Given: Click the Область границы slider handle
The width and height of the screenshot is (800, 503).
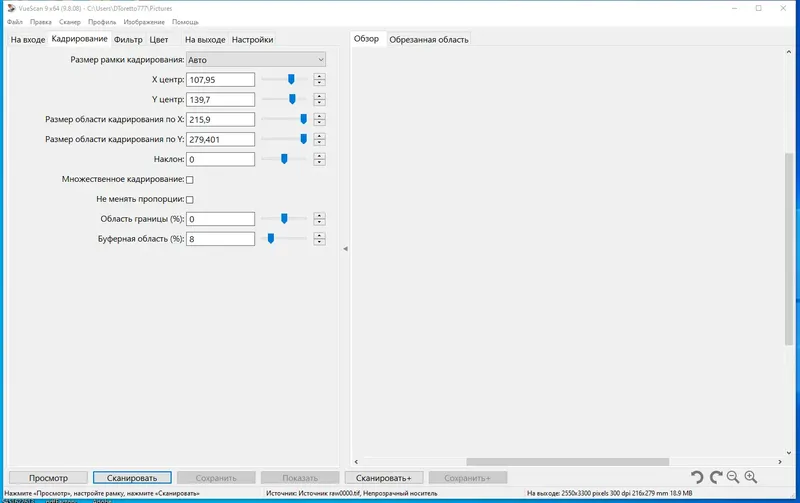Looking at the screenshot, I should point(284,219).
